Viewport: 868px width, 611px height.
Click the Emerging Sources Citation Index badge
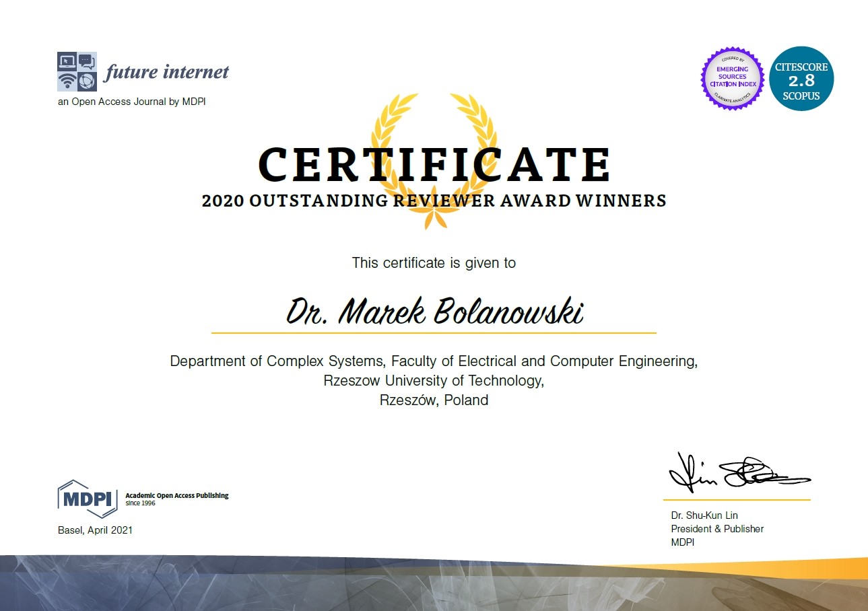tap(732, 77)
